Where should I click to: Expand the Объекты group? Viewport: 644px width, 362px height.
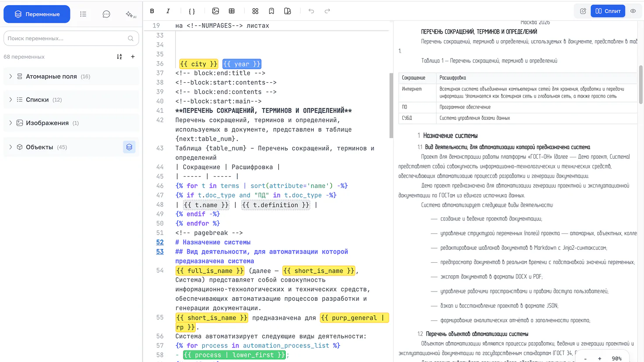pyautogui.click(x=71, y=147)
